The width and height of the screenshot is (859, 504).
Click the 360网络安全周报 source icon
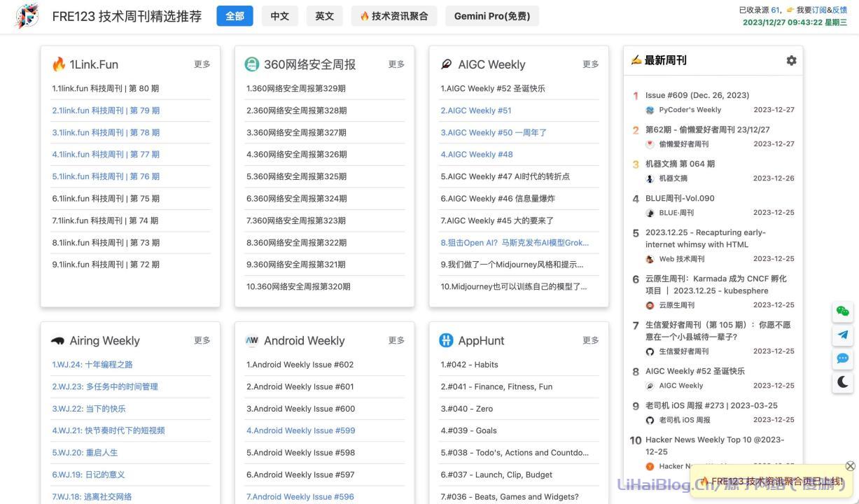tap(252, 64)
